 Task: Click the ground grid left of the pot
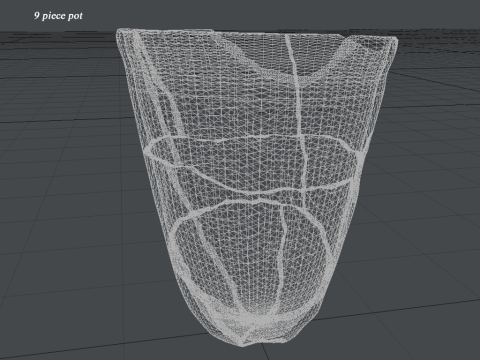coord(67,200)
